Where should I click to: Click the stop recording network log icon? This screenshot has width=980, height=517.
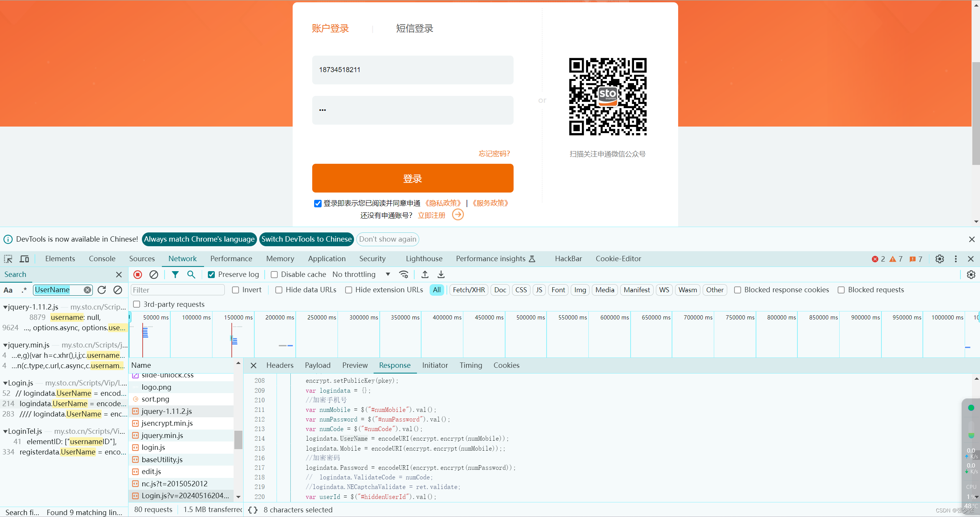click(138, 275)
